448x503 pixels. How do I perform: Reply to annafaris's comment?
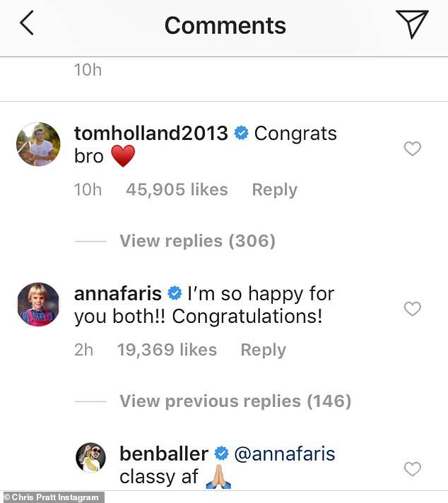[263, 350]
